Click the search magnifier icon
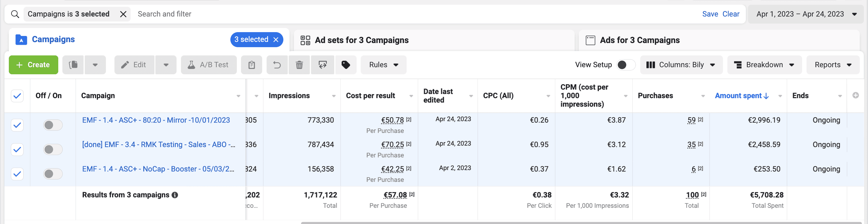 point(15,14)
